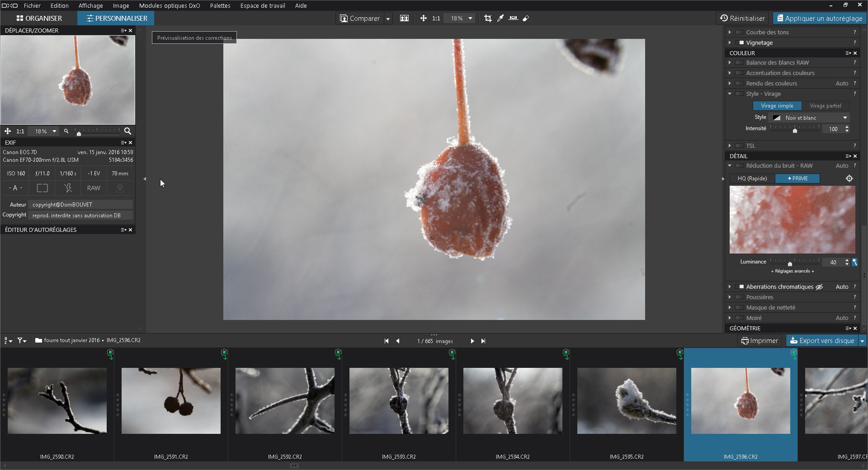Open the Style dropdown Noir et blanc
This screenshot has height=470, width=868.
point(809,118)
